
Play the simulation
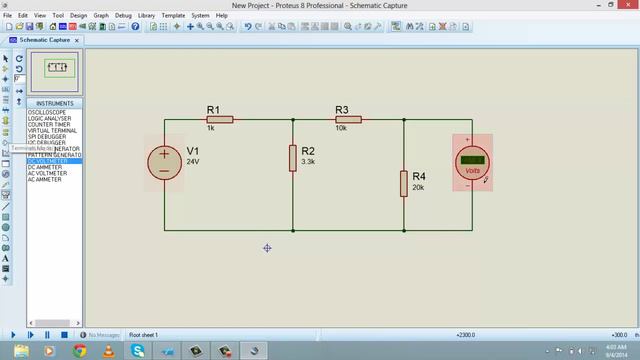click(13, 335)
